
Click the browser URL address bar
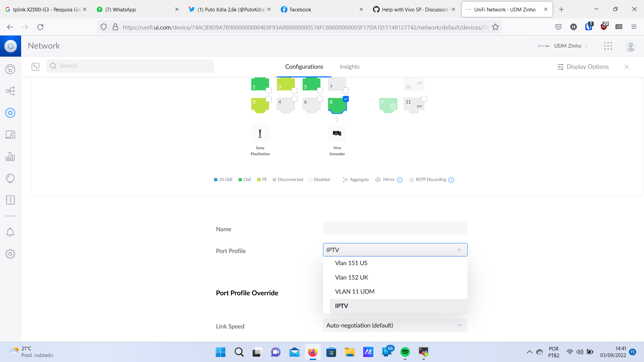(305, 27)
